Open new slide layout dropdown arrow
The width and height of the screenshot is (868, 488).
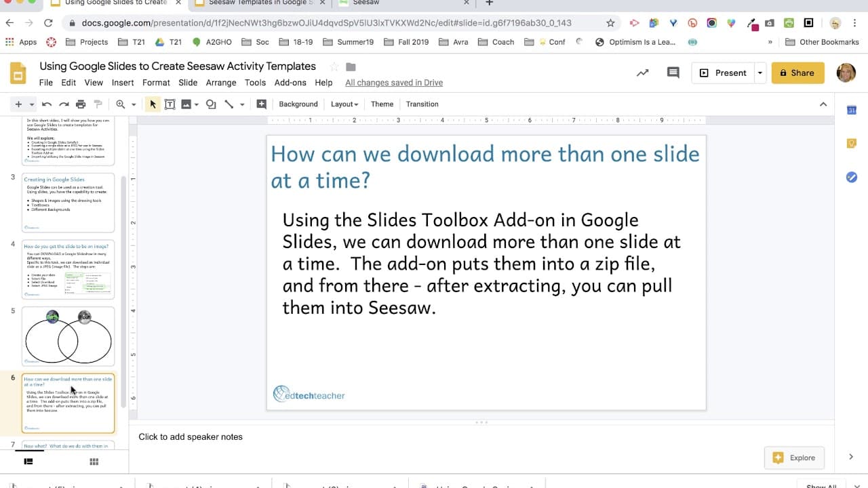31,104
